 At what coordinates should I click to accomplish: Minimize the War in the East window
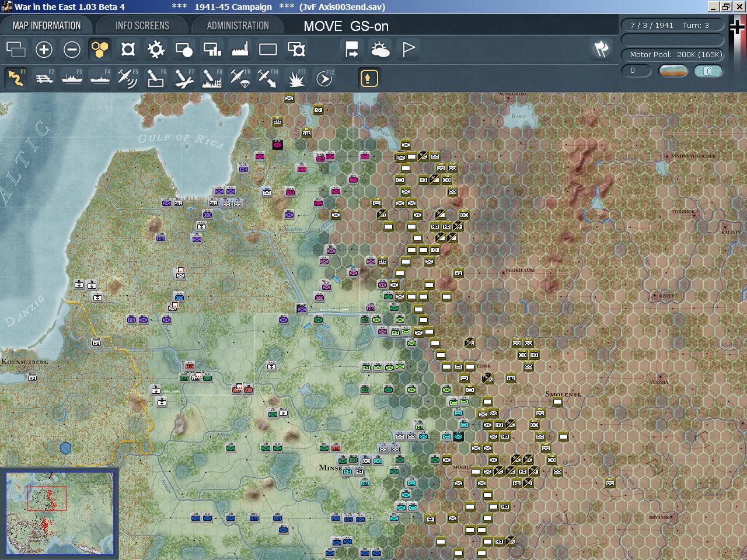coord(713,6)
